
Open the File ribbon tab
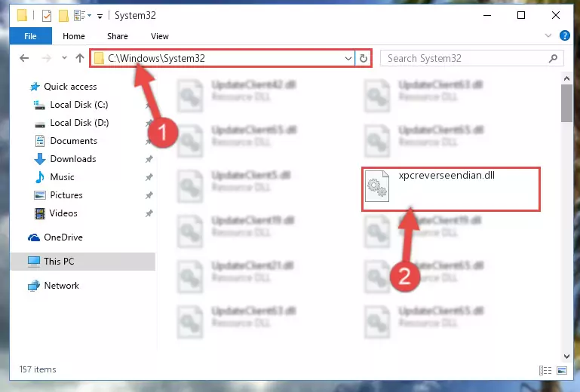(30, 36)
